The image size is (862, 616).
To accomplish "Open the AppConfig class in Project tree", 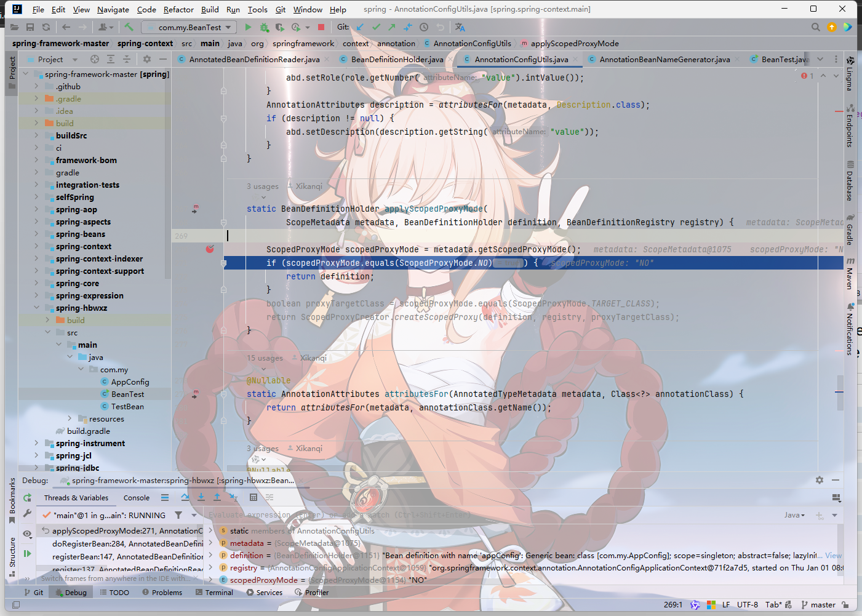I will [x=130, y=382].
